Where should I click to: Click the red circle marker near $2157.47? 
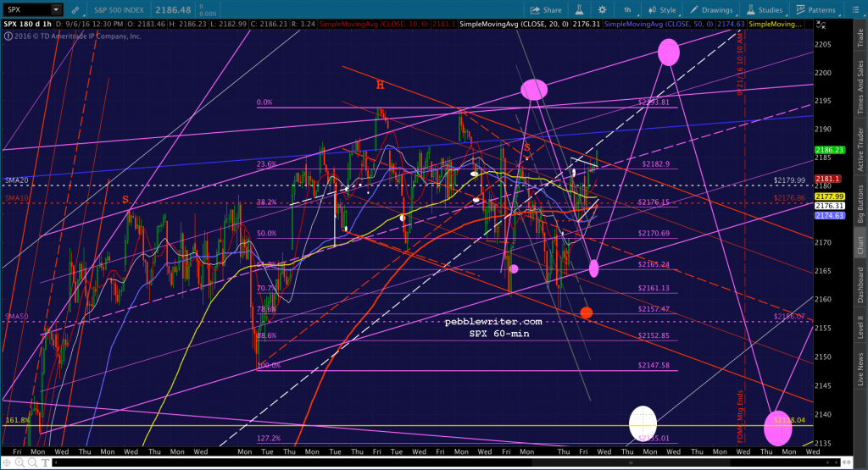[587, 313]
